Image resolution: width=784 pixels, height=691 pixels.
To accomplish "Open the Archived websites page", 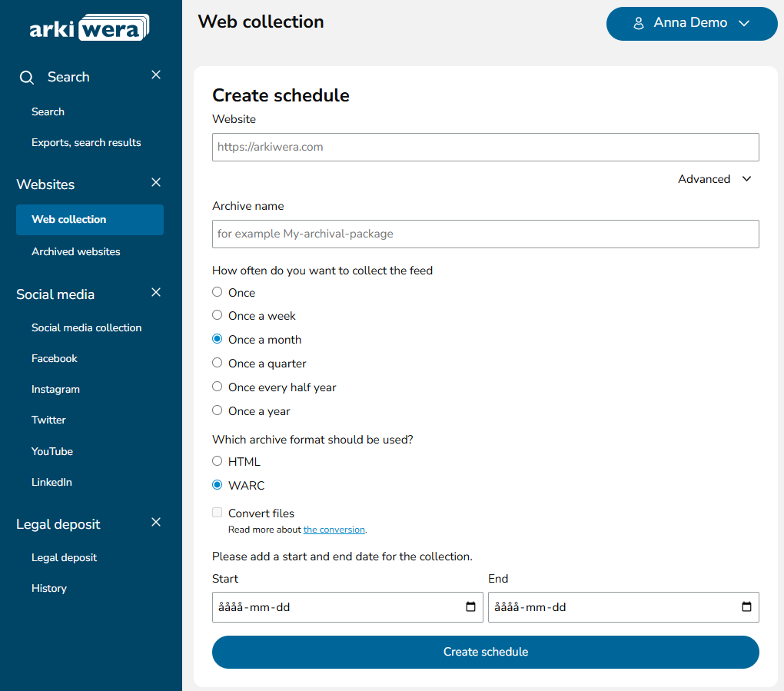I will pyautogui.click(x=75, y=251).
